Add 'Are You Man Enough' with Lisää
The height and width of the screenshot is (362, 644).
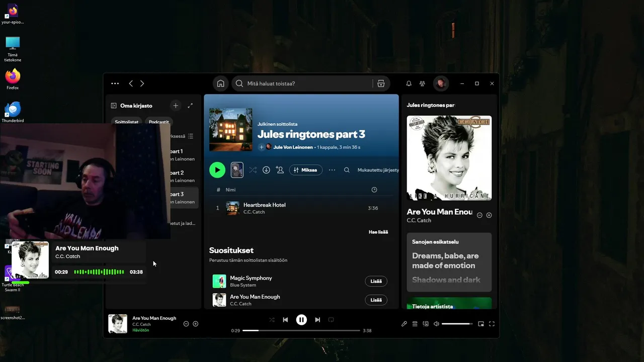(x=376, y=300)
